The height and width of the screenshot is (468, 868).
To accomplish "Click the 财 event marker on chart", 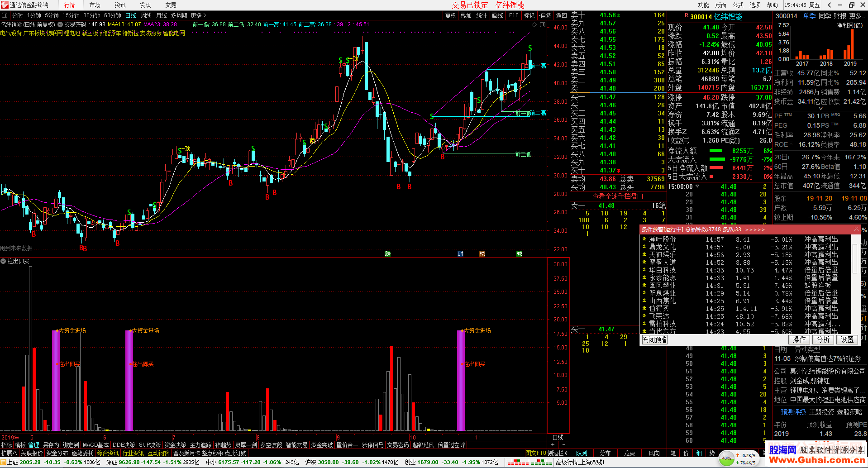I will [x=460, y=253].
